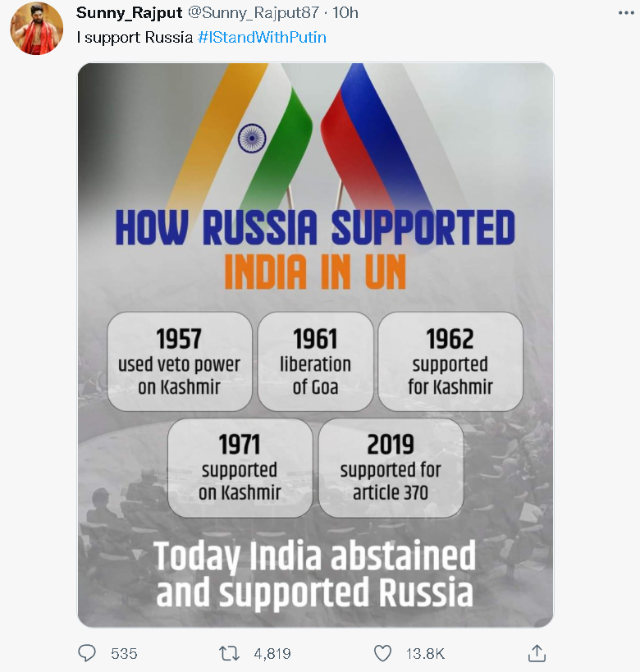Click the 10h timestamp
Image resolution: width=640 pixels, height=672 pixels.
[x=345, y=13]
